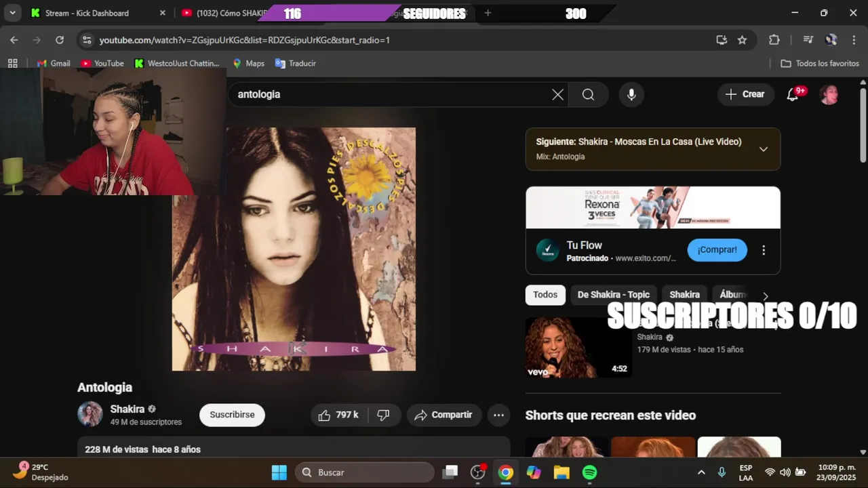Select the Shakira filter chip
Viewport: 868px width, 488px height.
[x=684, y=295]
